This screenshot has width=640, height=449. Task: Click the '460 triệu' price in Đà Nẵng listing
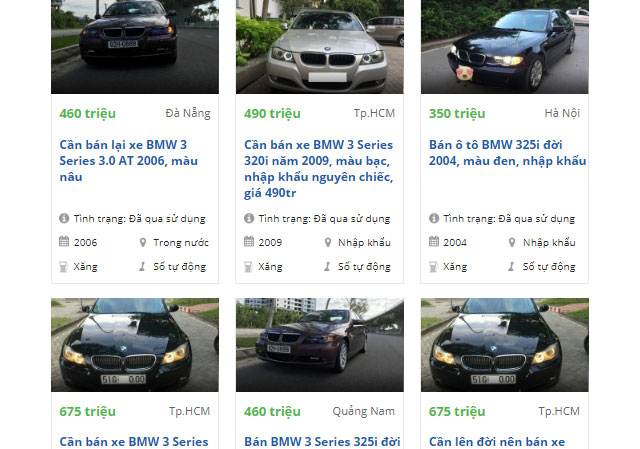88,113
